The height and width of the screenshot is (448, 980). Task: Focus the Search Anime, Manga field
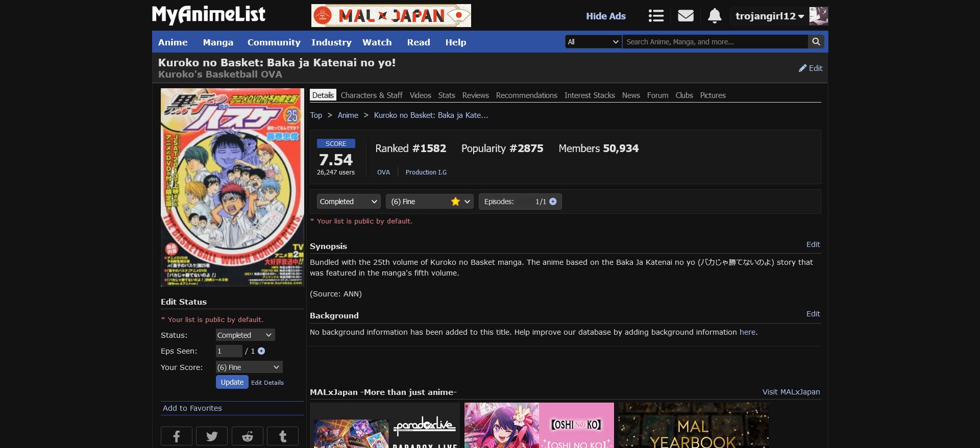click(x=715, y=42)
